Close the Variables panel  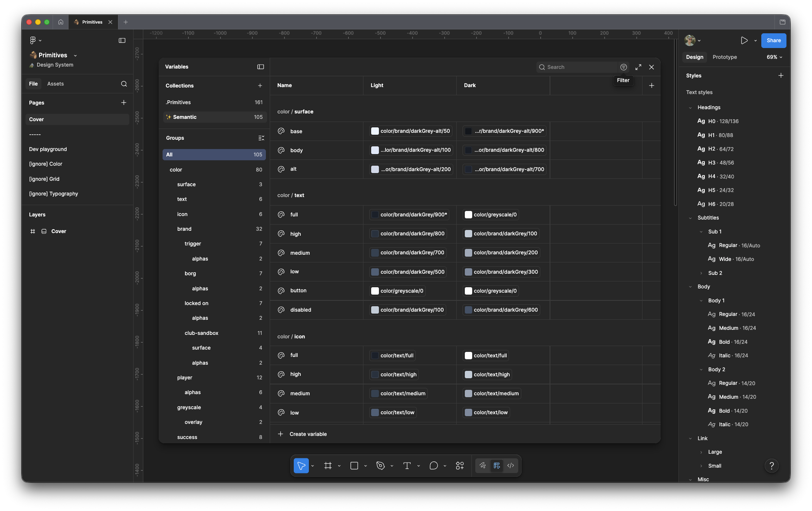pos(652,67)
